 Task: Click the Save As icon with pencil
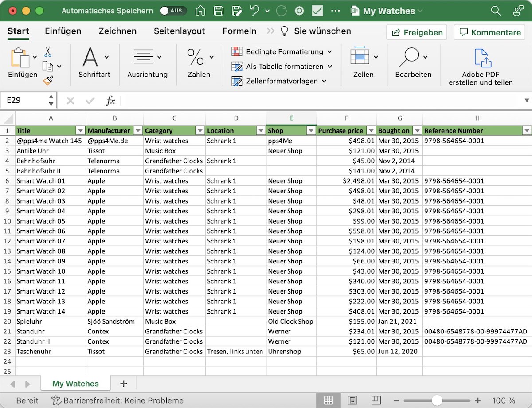click(237, 11)
